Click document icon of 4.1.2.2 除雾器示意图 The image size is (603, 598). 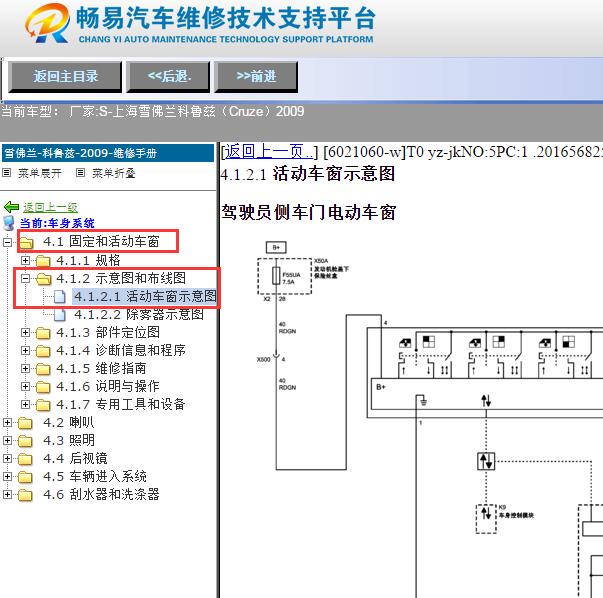(x=60, y=315)
